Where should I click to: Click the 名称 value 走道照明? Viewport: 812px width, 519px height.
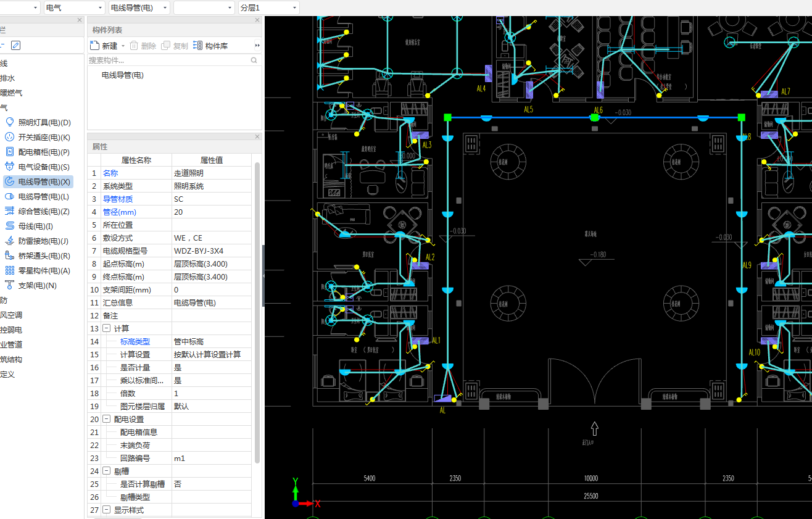point(212,173)
